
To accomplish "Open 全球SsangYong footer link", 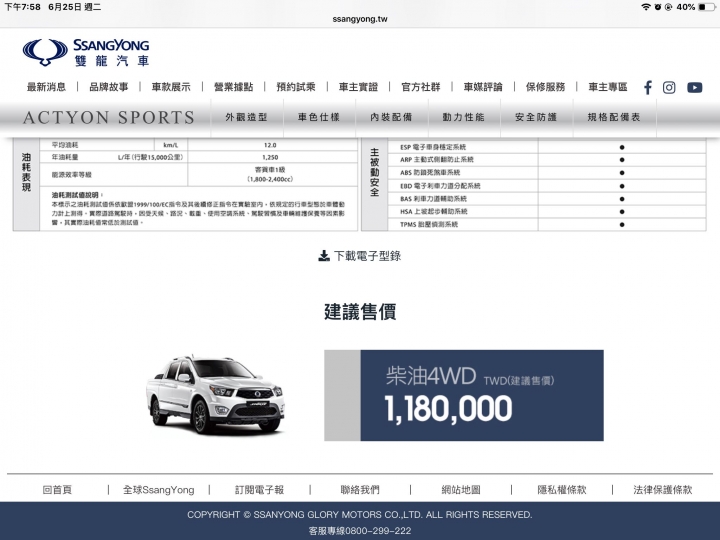I will (158, 490).
